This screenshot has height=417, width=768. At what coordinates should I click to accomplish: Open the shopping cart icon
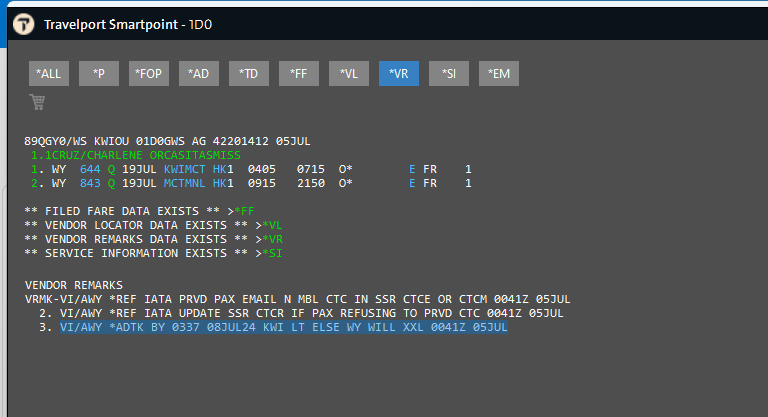[37, 102]
